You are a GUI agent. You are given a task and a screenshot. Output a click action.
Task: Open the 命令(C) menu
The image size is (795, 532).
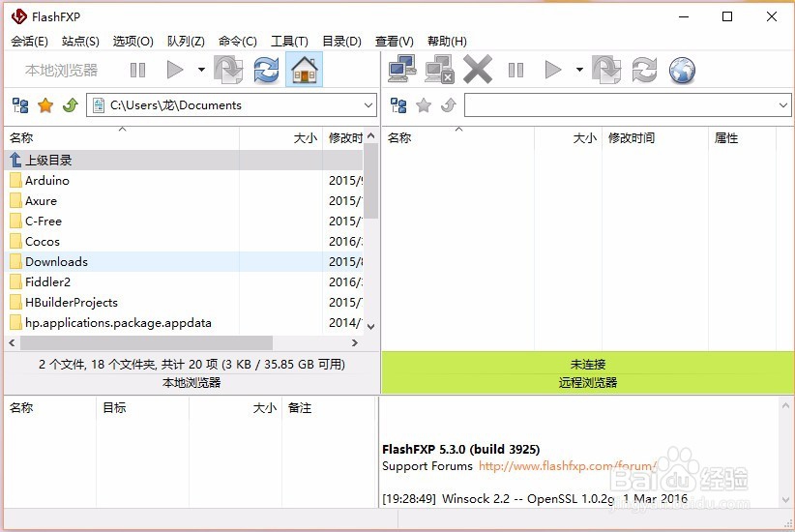pos(238,41)
